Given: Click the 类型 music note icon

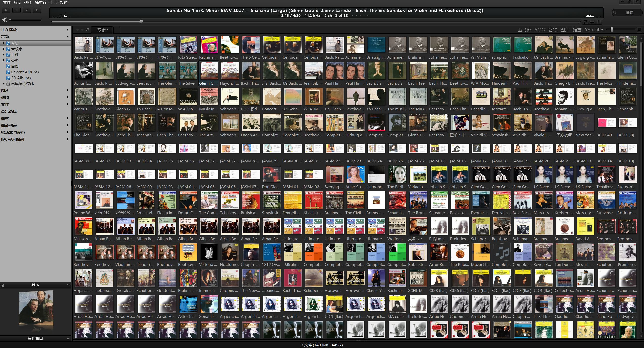Looking at the screenshot, I should (x=8, y=60).
